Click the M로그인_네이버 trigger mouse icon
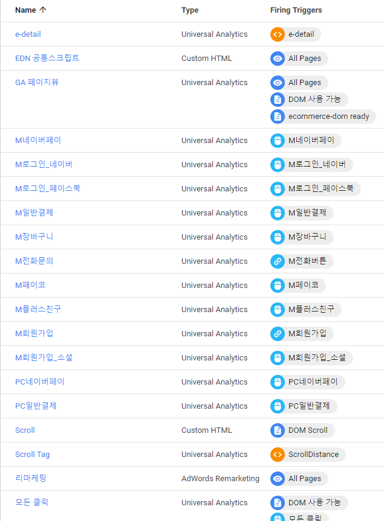 point(277,165)
